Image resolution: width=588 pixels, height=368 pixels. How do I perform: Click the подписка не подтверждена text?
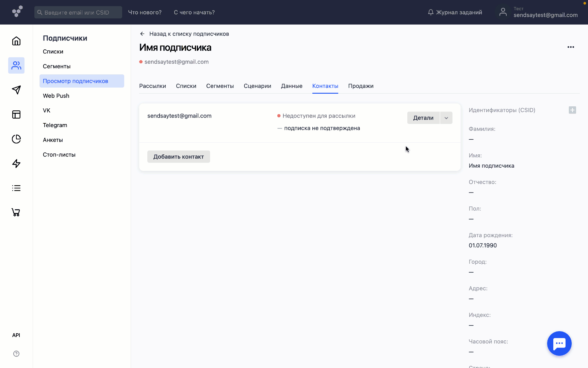[x=322, y=128]
